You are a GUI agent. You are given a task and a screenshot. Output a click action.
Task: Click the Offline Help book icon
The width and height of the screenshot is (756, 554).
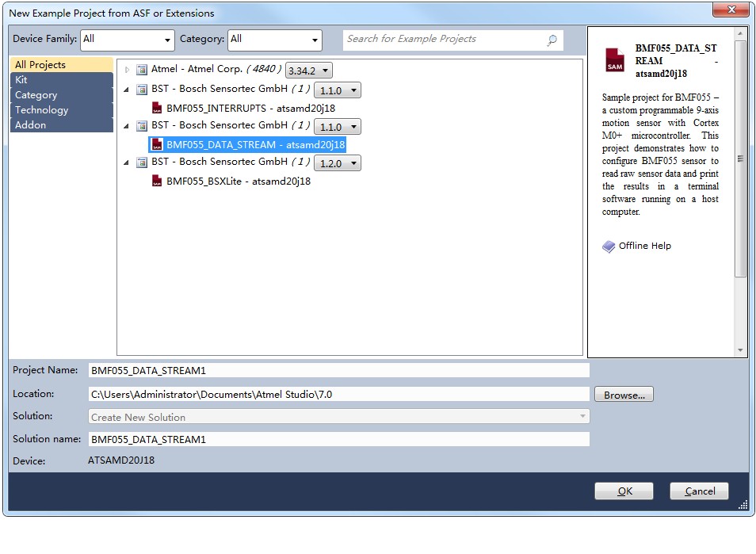click(609, 246)
